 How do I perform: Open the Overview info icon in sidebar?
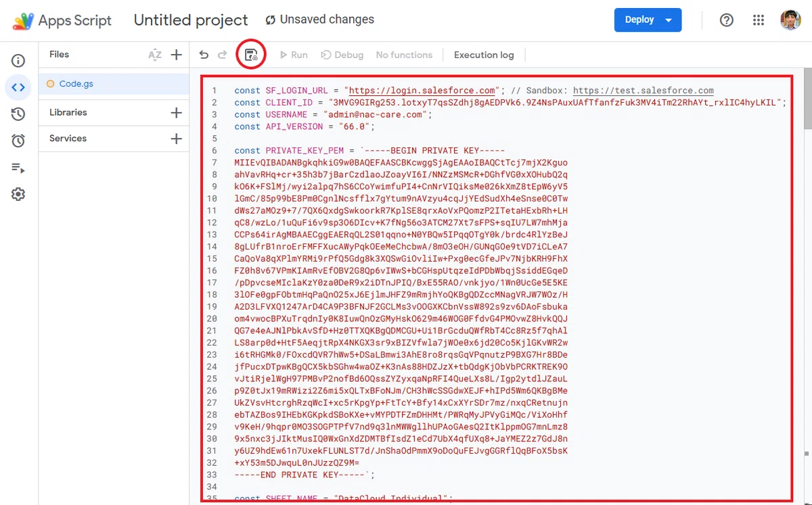click(18, 61)
